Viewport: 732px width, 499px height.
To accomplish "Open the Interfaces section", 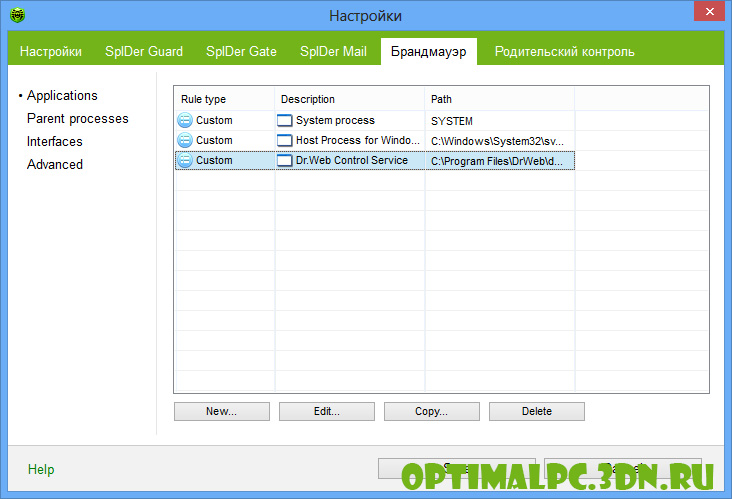I will point(55,141).
